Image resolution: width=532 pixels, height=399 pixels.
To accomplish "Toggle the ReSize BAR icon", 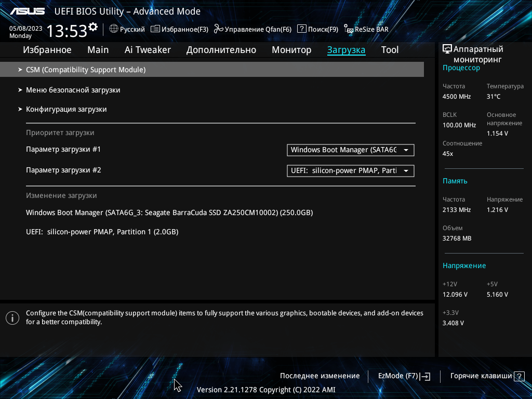I will (349, 30).
